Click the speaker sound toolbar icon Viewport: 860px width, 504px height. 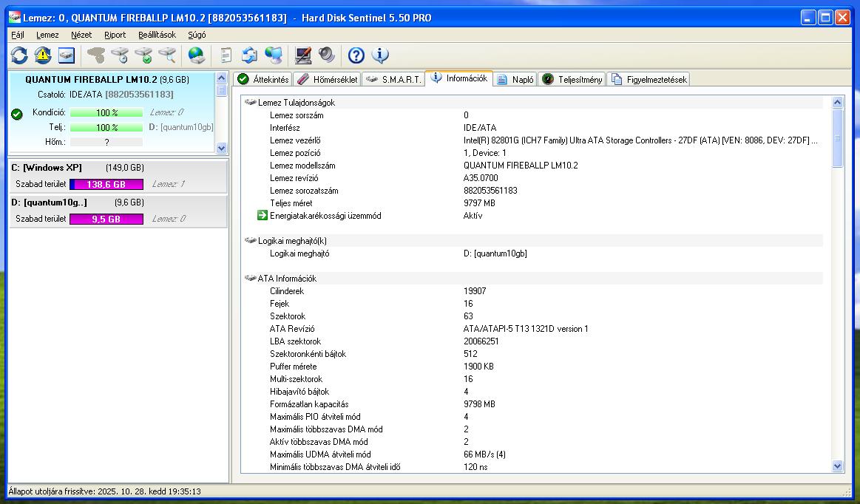click(326, 55)
